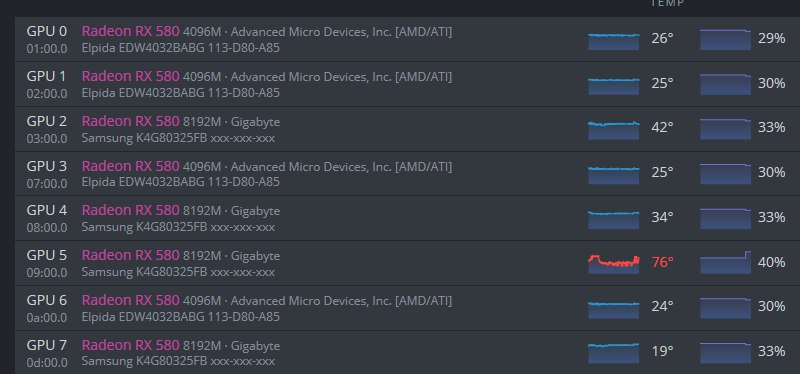Screen dimensions: 800x374
Task: Select GPU 1 Radeon RX 580 name
Action: [131, 76]
